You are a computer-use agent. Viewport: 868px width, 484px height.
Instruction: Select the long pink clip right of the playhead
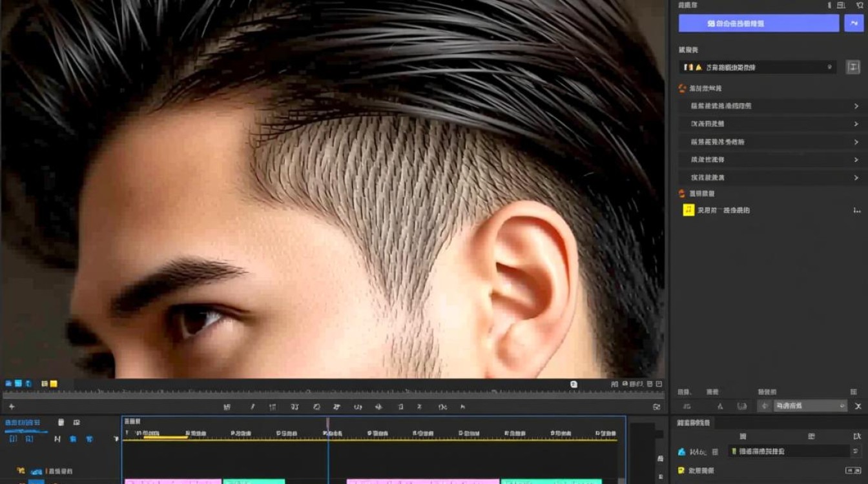423,481
